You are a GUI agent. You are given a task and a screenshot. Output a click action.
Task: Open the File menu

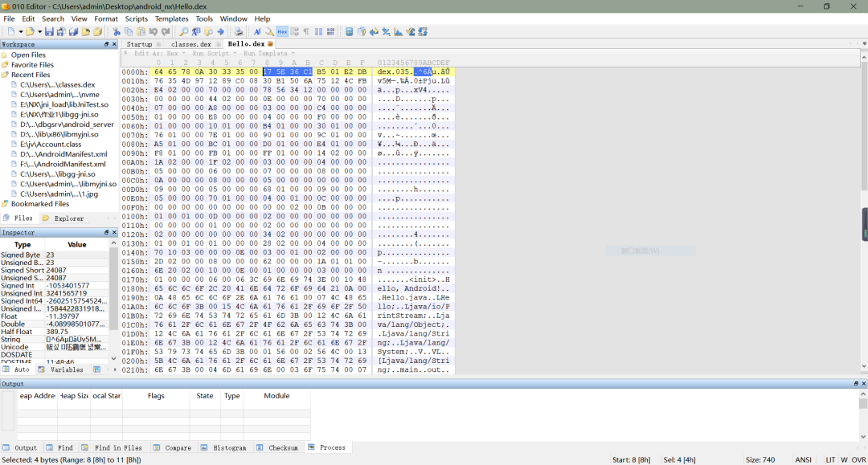(x=9, y=18)
